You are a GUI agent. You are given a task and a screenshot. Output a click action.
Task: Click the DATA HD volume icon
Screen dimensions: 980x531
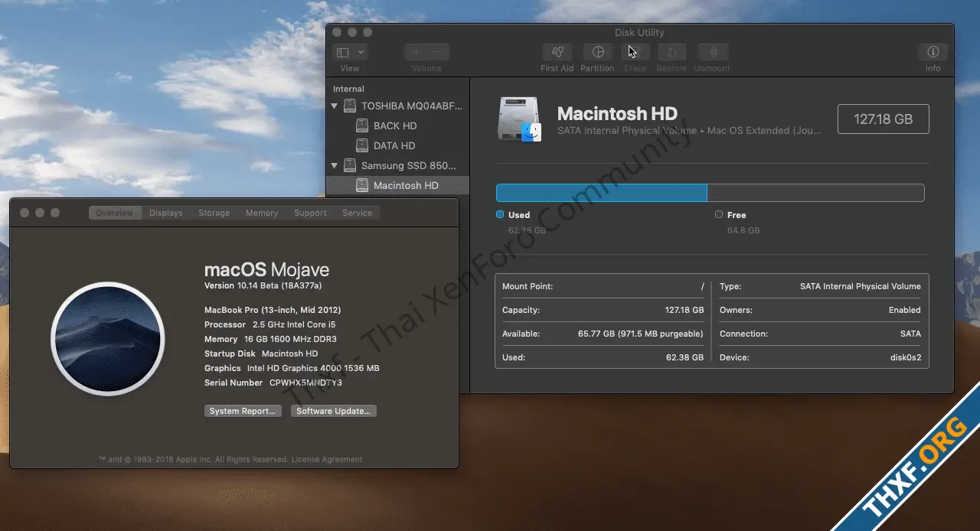pos(362,145)
